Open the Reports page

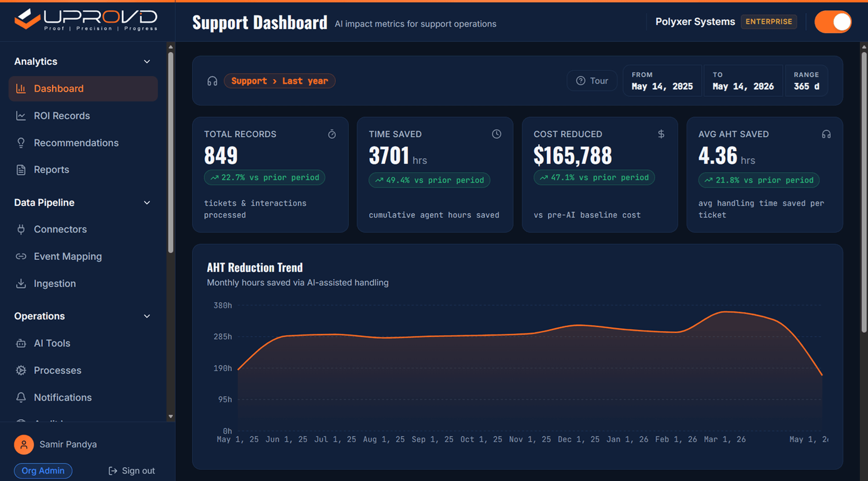[83, 170]
